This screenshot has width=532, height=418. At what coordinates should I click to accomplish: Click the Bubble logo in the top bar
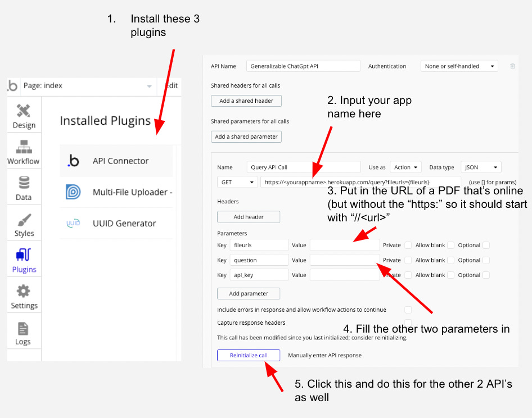click(x=13, y=86)
